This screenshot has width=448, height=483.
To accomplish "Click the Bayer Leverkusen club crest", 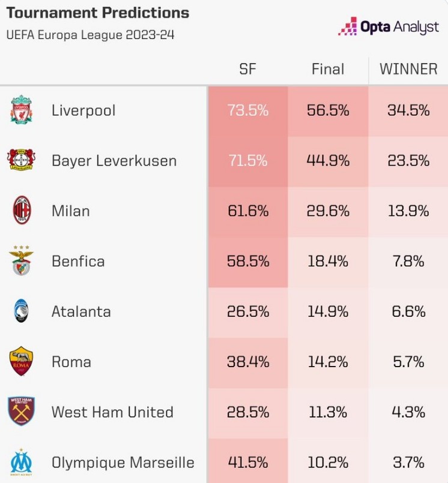I will click(x=21, y=160).
